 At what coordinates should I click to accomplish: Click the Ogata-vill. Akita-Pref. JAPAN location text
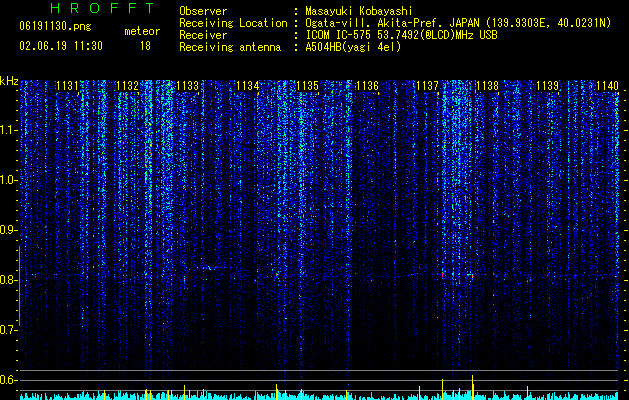(x=458, y=23)
